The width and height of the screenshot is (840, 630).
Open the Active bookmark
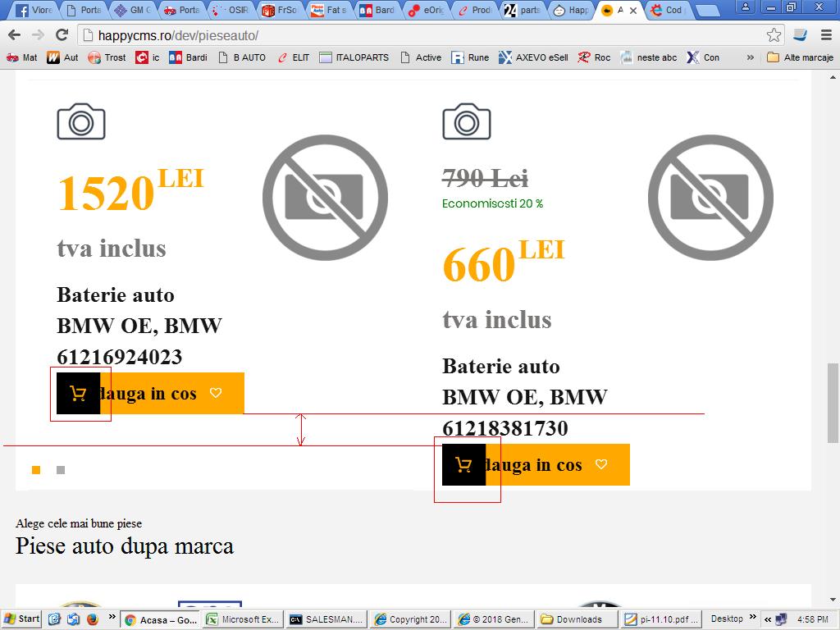[421, 57]
